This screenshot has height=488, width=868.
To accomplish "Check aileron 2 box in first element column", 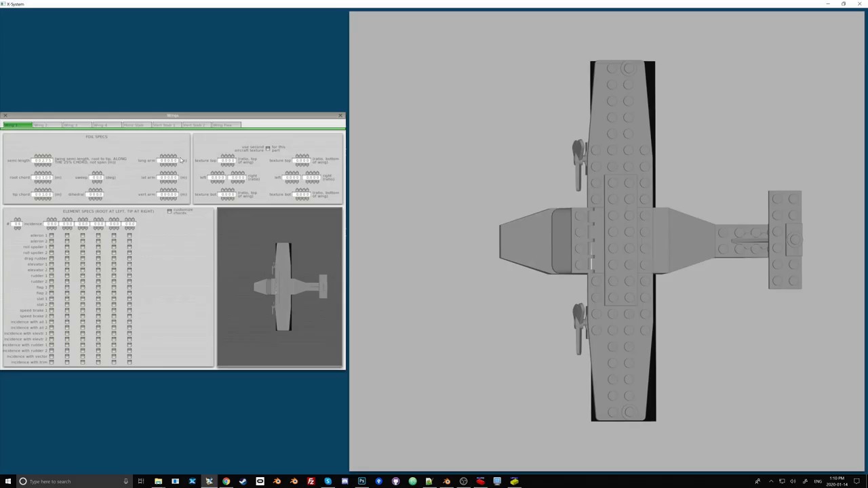I will [x=51, y=241].
